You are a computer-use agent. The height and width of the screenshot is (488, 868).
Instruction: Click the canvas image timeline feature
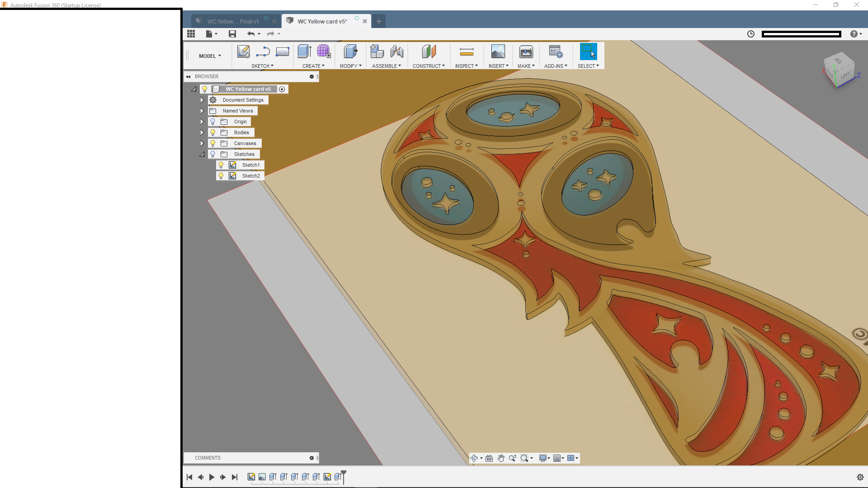[x=262, y=477]
